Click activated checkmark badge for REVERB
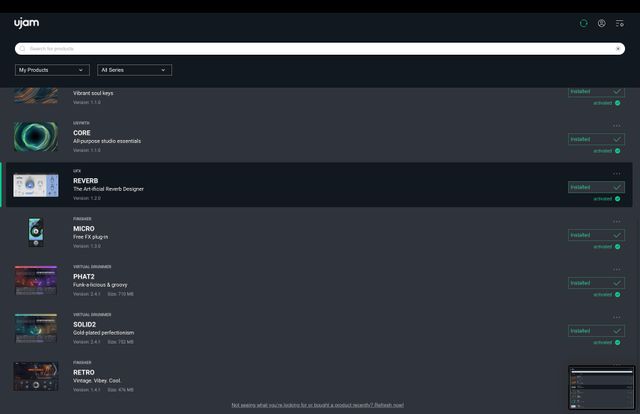 point(617,199)
